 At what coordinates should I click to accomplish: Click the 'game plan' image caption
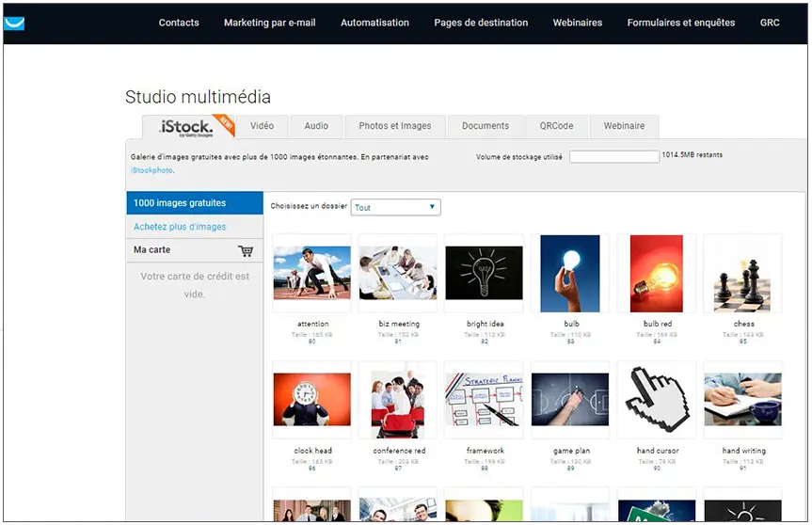pyautogui.click(x=572, y=451)
